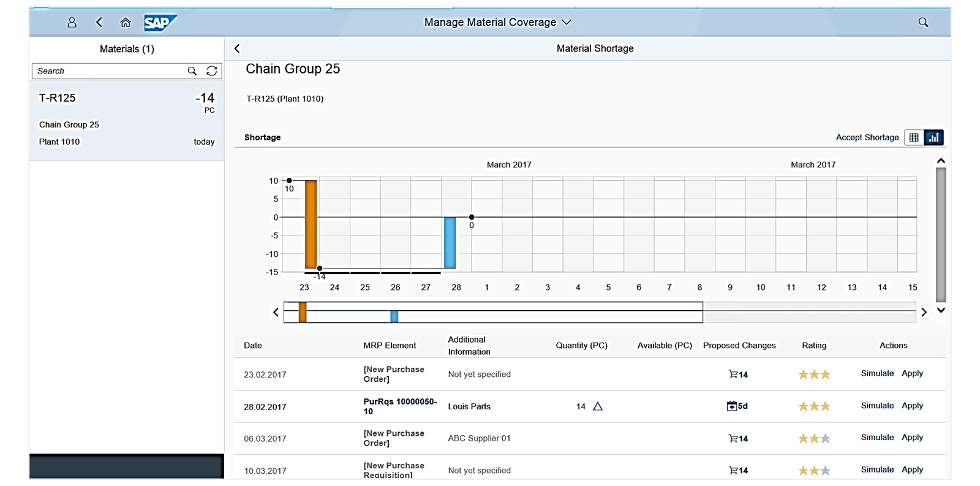Click star rating in 23.02.2017 row
The height and width of the screenshot is (486, 980).
pos(814,374)
